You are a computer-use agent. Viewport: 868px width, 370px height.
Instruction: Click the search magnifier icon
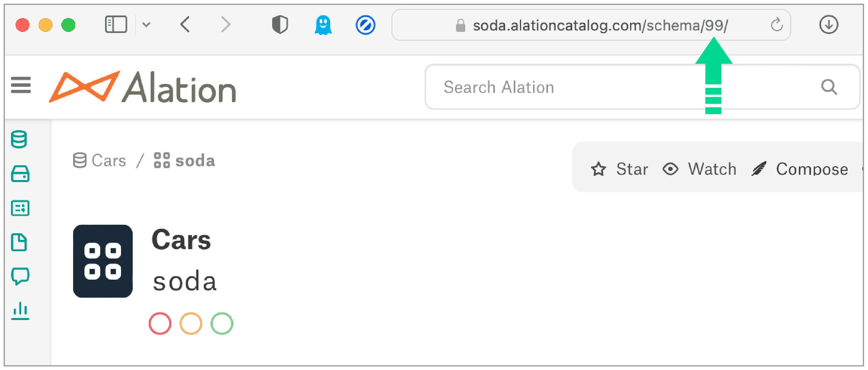[x=829, y=87]
